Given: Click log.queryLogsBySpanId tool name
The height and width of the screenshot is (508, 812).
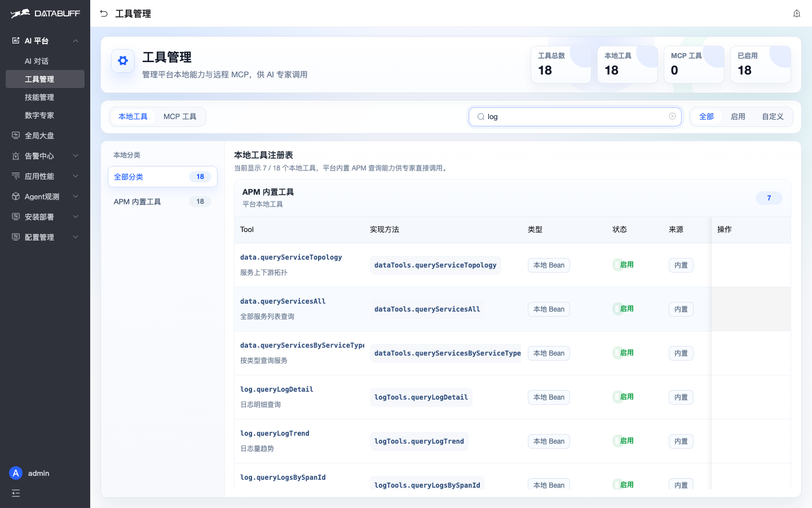Looking at the screenshot, I should [283, 478].
